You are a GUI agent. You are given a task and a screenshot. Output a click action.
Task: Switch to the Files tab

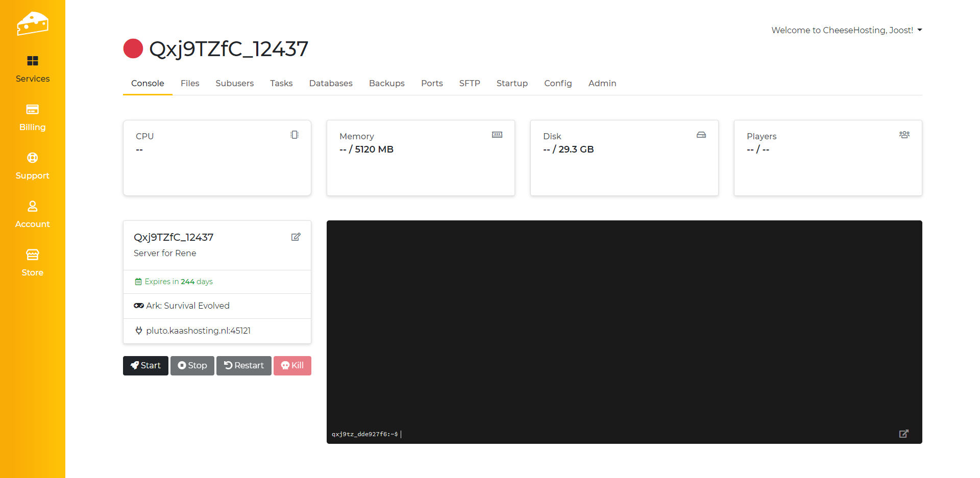tap(190, 83)
